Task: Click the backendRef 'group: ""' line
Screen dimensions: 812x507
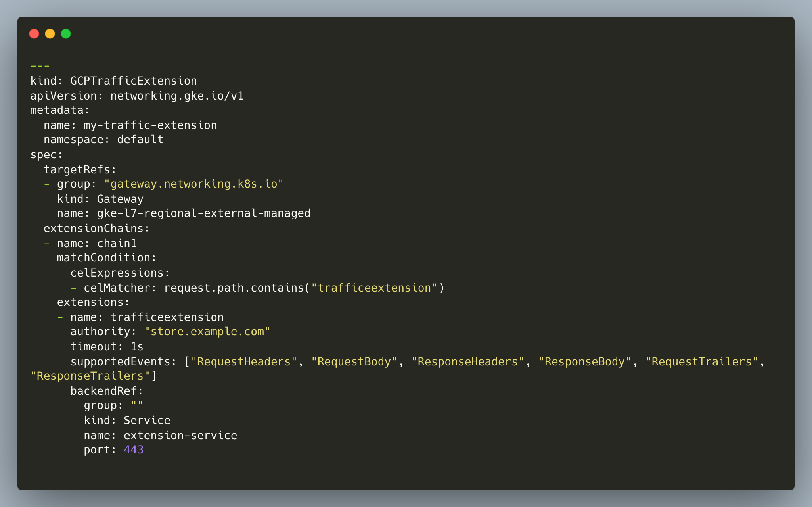Action: (113, 405)
